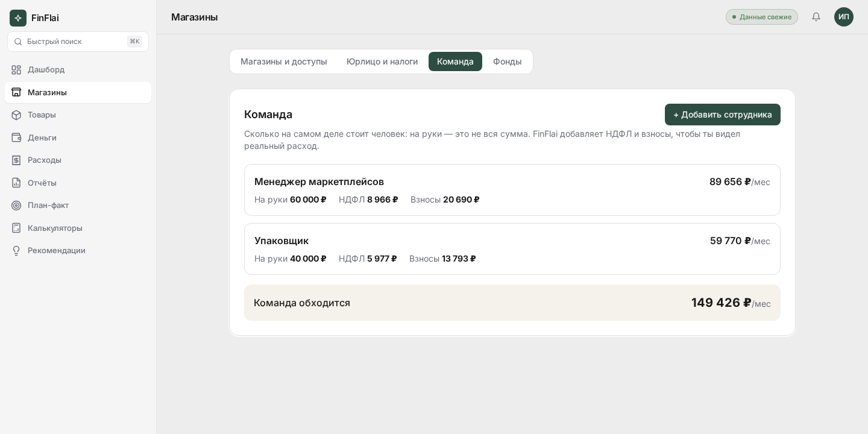Go to Рекомендации in the sidebar
Image resolution: width=868 pixels, height=434 pixels.
click(x=78, y=251)
